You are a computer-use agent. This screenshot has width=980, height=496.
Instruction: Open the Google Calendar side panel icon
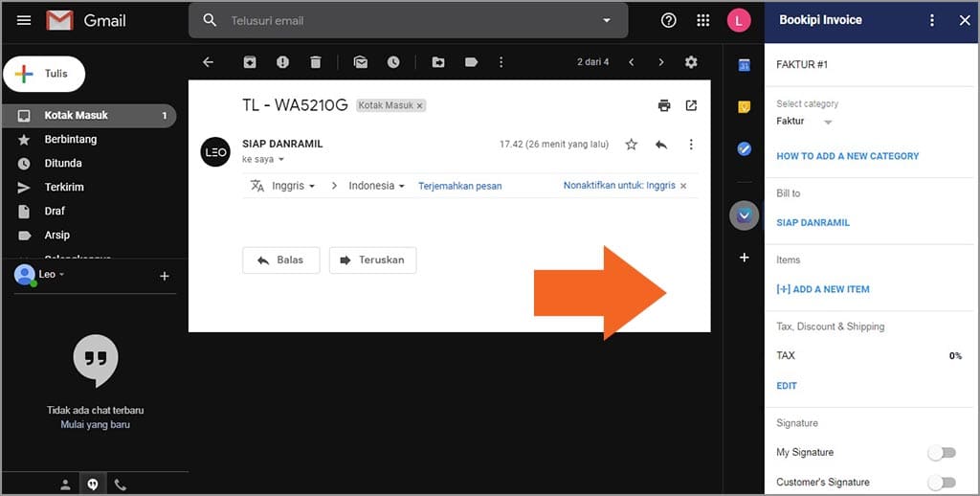pyautogui.click(x=744, y=65)
